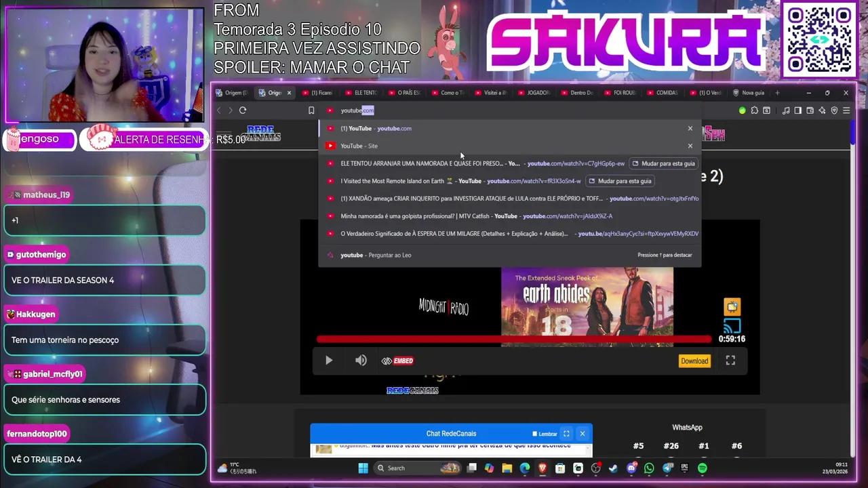Open Spotify from the taskbar
This screenshot has height=488, width=868.
[702, 468]
